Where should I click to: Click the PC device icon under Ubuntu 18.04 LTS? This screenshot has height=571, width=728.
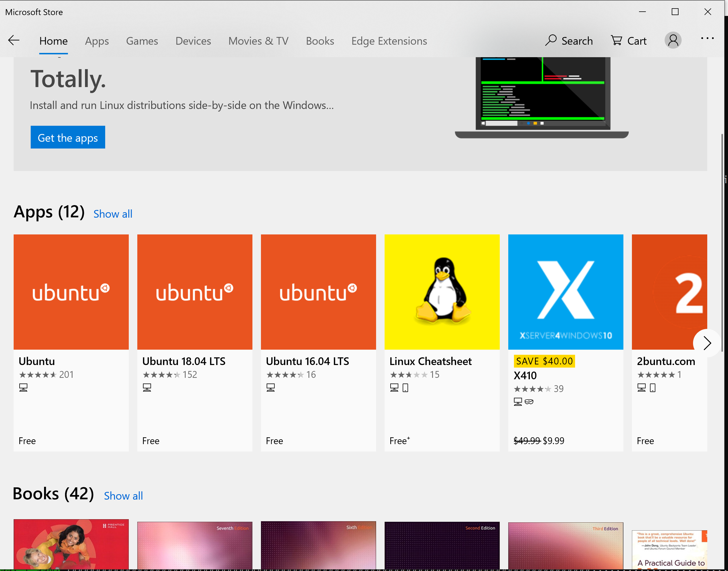click(147, 387)
